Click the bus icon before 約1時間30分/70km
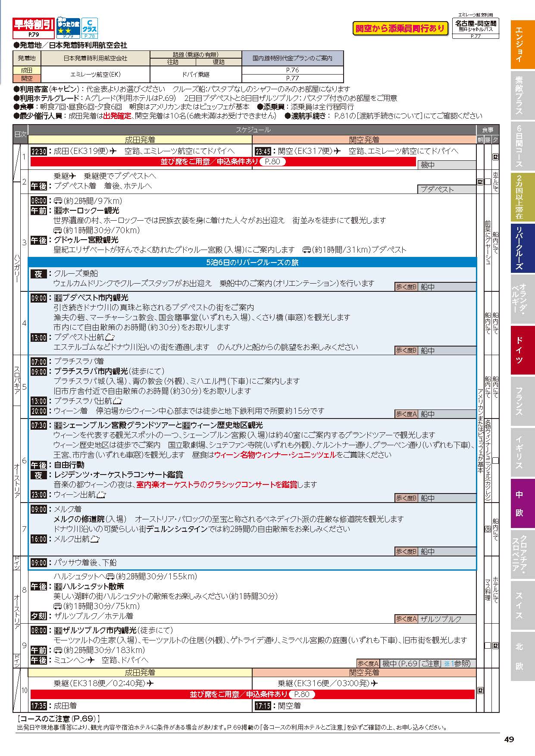The height and width of the screenshot is (756, 535). pos(58,230)
